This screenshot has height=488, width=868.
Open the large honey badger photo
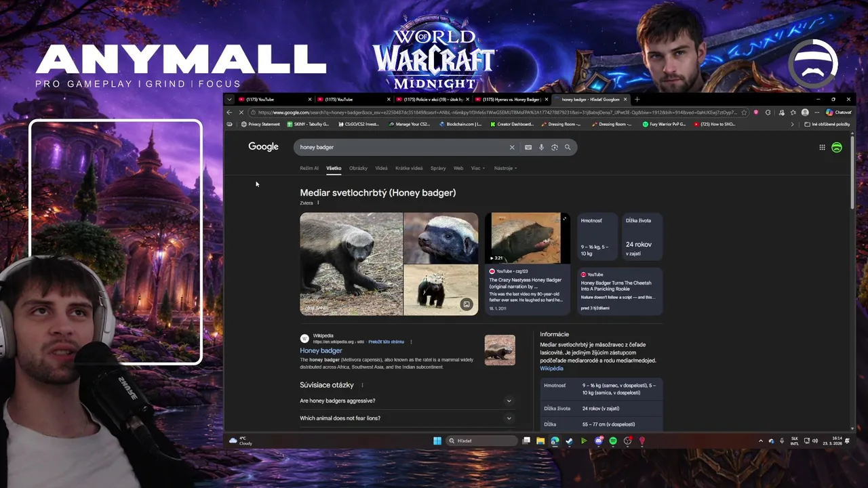point(351,264)
